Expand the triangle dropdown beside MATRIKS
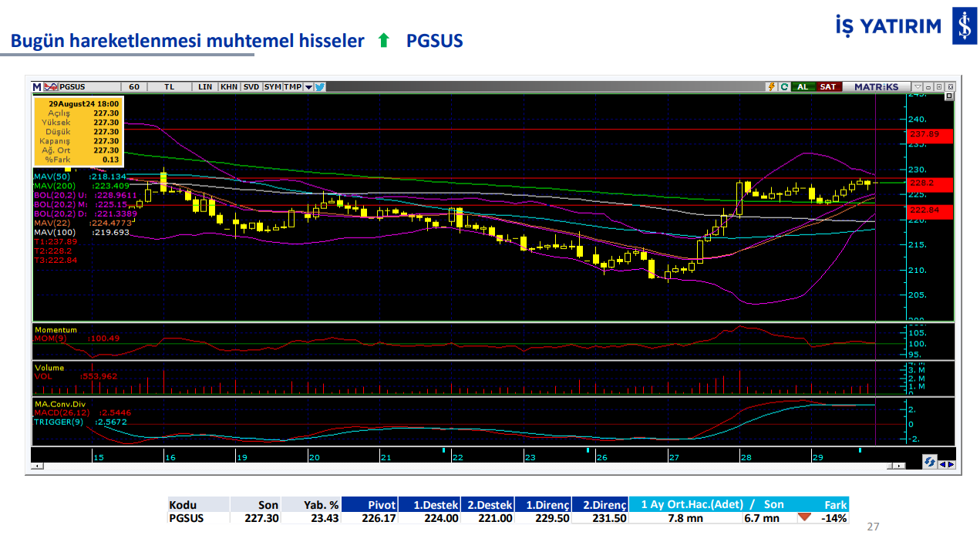Image resolution: width=980 pixels, height=542 pixels. point(917,87)
